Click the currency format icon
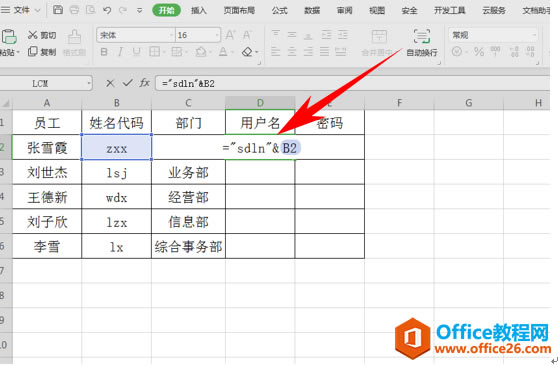Image resolution: width=558 pixels, height=366 pixels. [x=457, y=52]
